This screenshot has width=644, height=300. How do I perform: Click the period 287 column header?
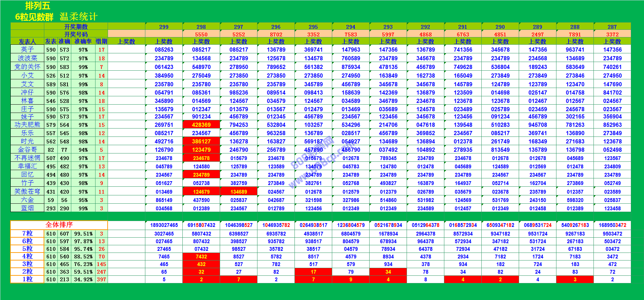pyautogui.click(x=612, y=27)
